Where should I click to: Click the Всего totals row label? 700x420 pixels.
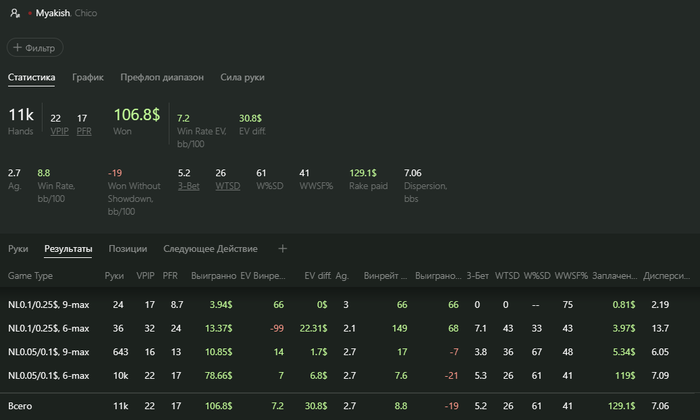tap(20, 406)
